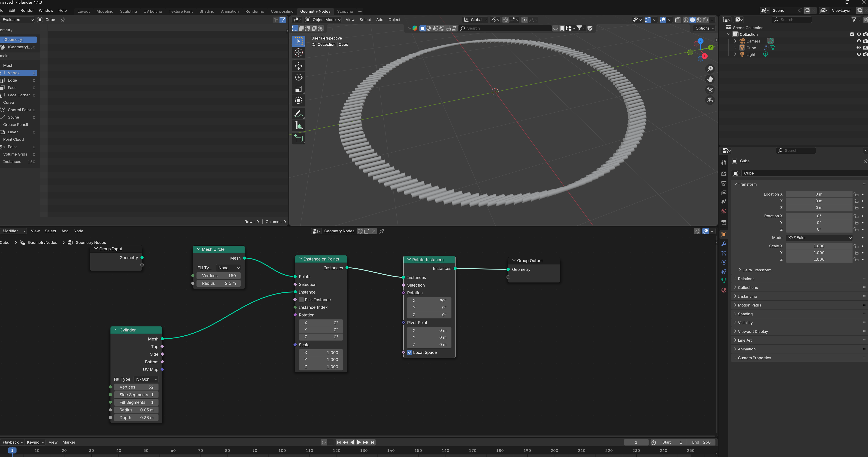
Task: Lock Rotation X transform
Action: tap(856, 216)
